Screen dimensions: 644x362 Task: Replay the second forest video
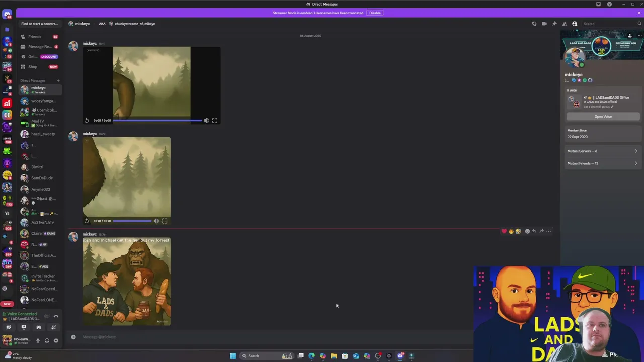click(x=87, y=221)
